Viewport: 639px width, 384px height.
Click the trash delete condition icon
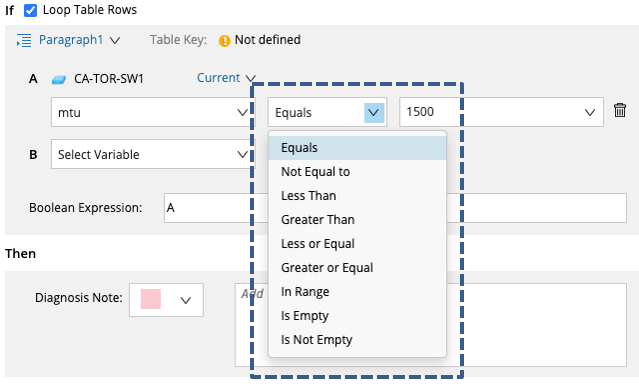(620, 110)
